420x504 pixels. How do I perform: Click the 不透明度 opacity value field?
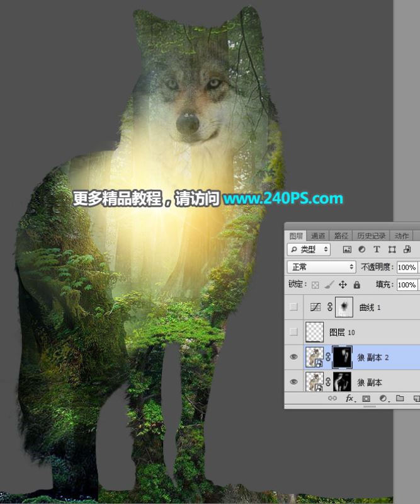(x=407, y=267)
